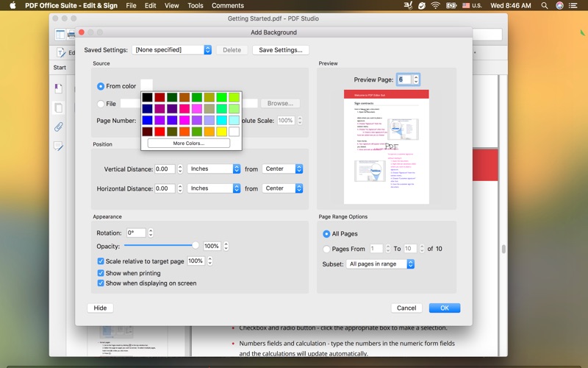Click the Wi-Fi status icon
The width and height of the screenshot is (588, 368).
[x=435, y=5]
